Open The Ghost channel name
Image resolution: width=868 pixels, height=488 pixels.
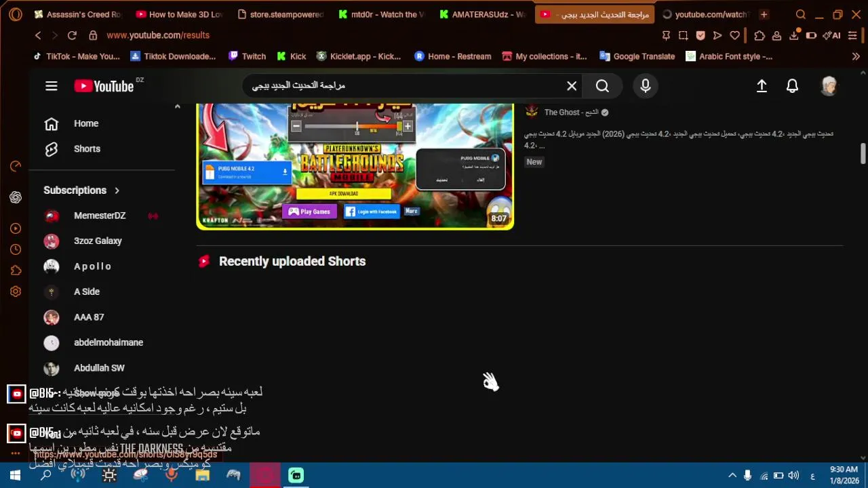571,113
